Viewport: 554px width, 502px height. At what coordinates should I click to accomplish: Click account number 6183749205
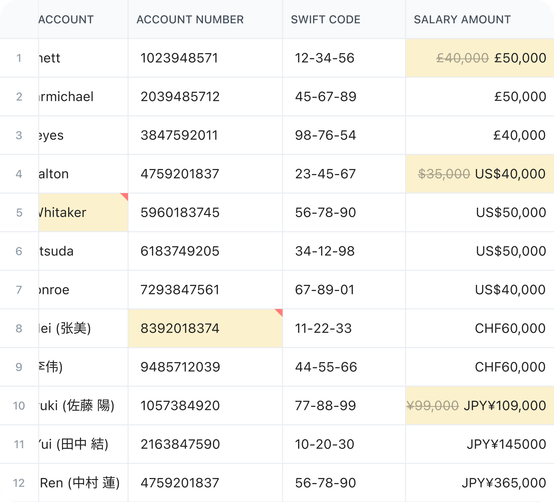tap(205, 251)
